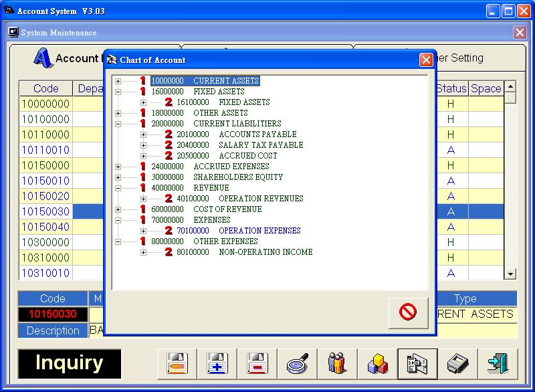Select 20100000 ACCOUNTS PAYABLE tree item
The image size is (535, 392).
[237, 134]
